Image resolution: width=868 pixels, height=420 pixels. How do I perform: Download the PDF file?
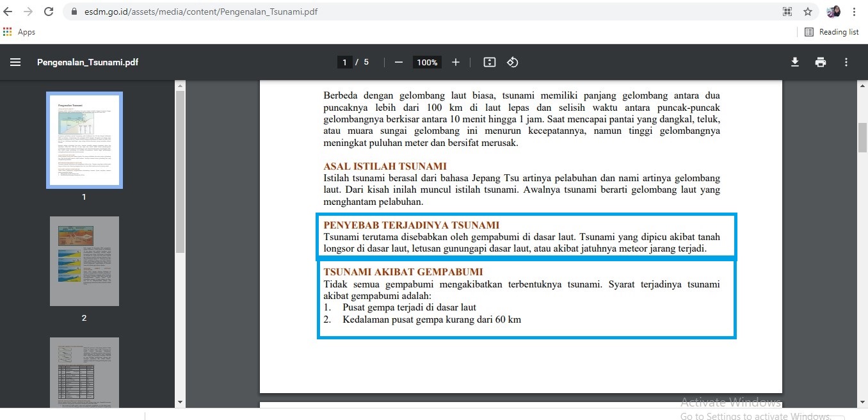click(795, 62)
